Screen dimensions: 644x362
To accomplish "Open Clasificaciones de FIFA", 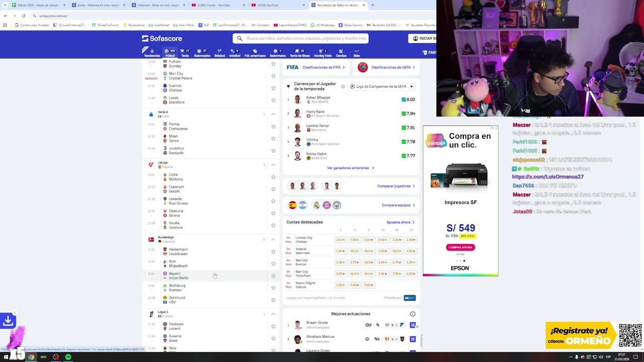I will pos(315,67).
